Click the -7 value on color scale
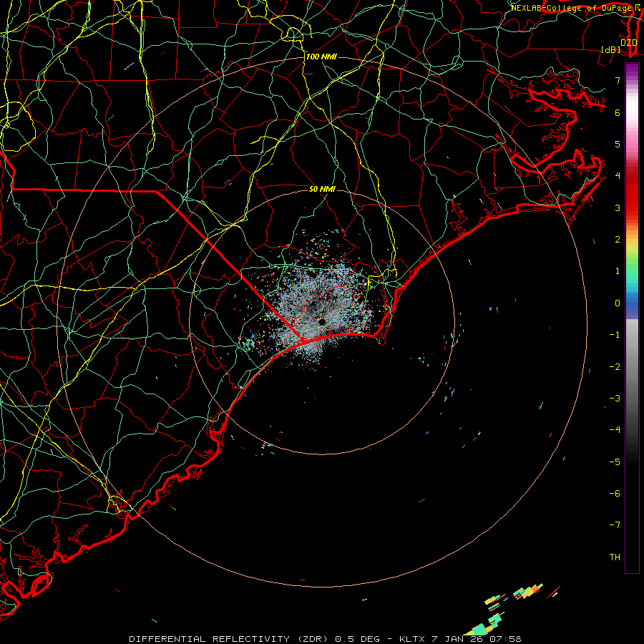Image resolution: width=644 pixels, height=644 pixels. coord(615,525)
